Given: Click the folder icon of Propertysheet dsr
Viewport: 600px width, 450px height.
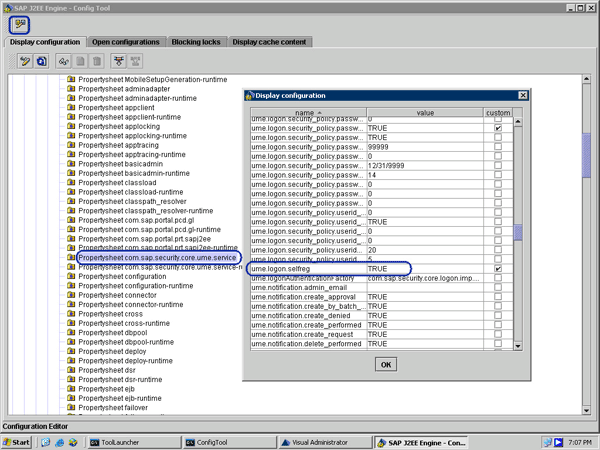Looking at the screenshot, I should point(71,370).
